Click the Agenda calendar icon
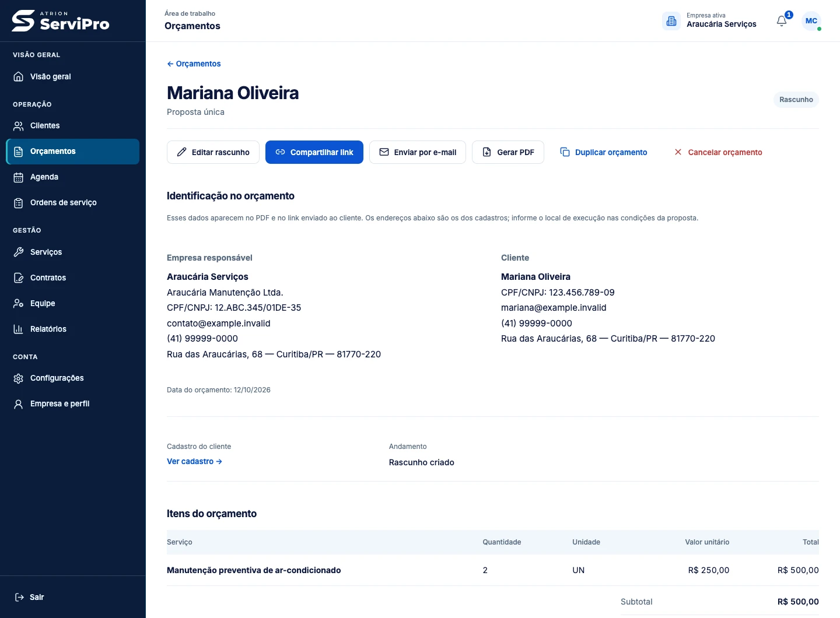Viewport: 840px width, 618px height. click(19, 177)
